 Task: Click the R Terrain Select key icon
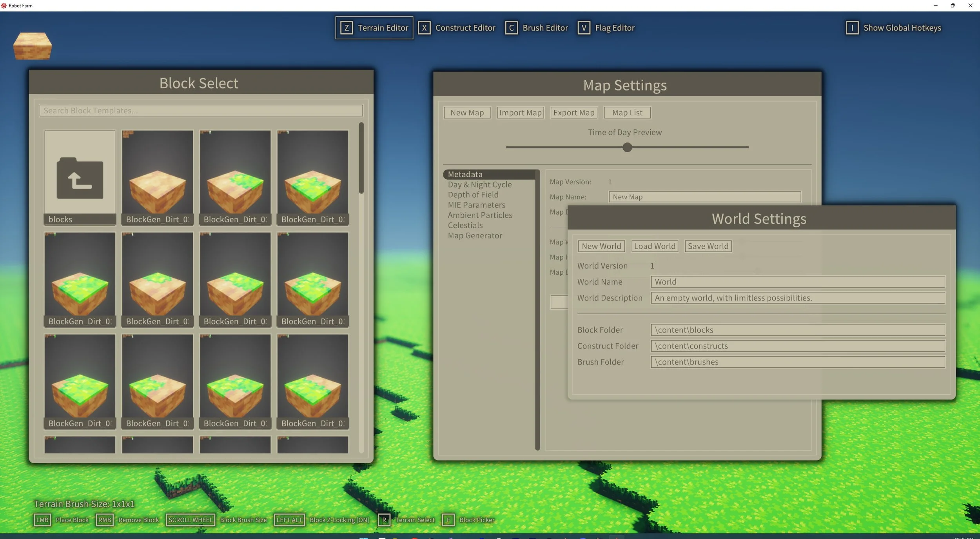(384, 520)
